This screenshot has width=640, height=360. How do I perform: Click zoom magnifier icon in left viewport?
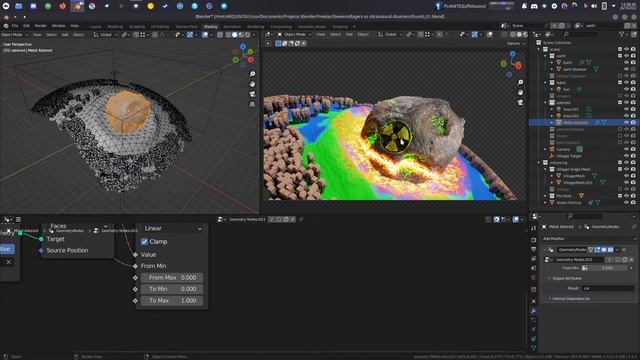tap(252, 74)
